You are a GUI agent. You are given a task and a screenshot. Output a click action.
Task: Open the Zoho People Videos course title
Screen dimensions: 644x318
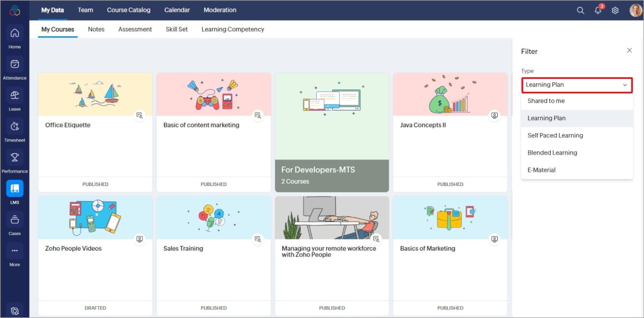73,249
